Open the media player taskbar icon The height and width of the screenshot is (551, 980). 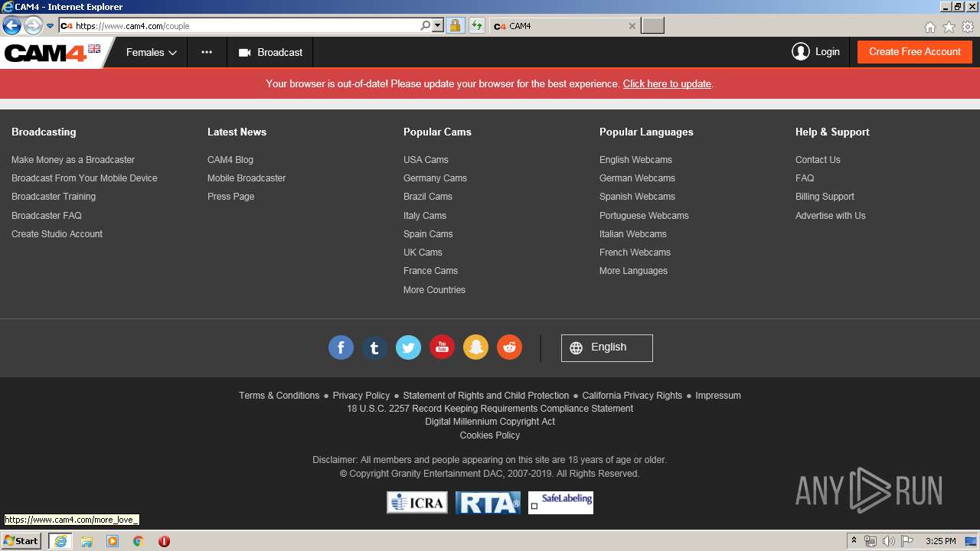tap(113, 541)
